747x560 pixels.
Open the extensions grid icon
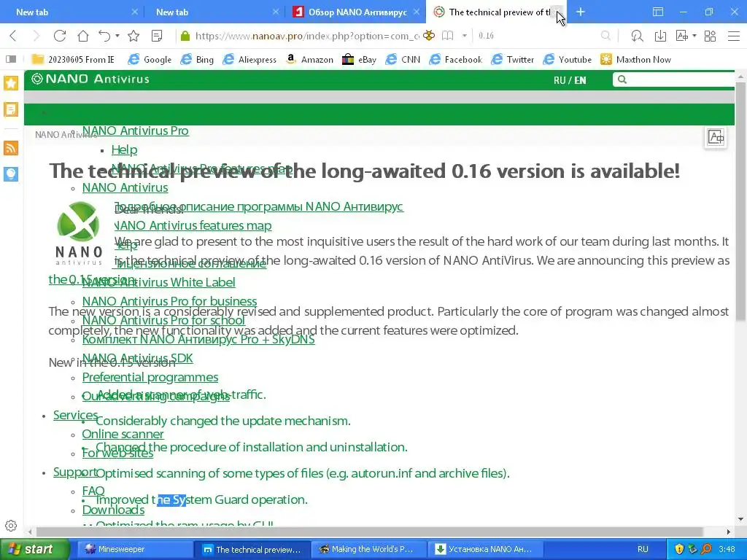710,36
